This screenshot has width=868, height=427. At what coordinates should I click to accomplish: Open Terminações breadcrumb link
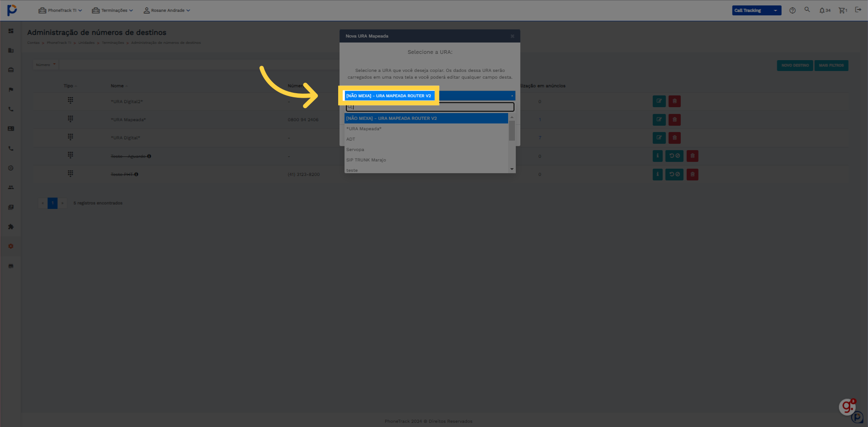click(x=113, y=43)
